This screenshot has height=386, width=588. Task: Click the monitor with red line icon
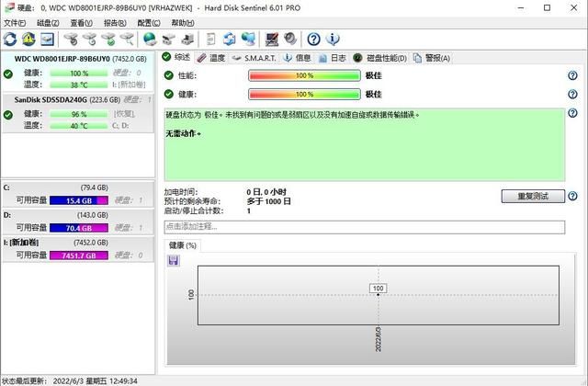coord(272,39)
